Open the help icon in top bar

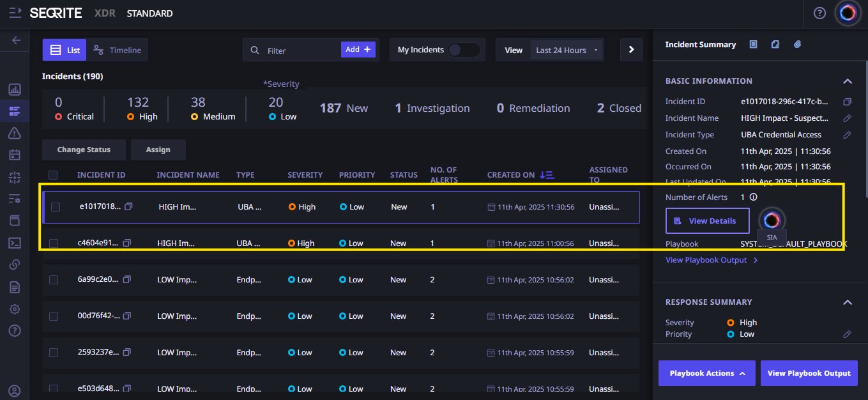coord(819,13)
